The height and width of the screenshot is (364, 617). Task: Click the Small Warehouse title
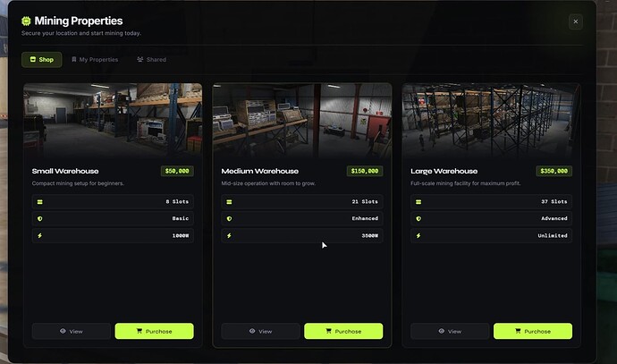click(65, 171)
